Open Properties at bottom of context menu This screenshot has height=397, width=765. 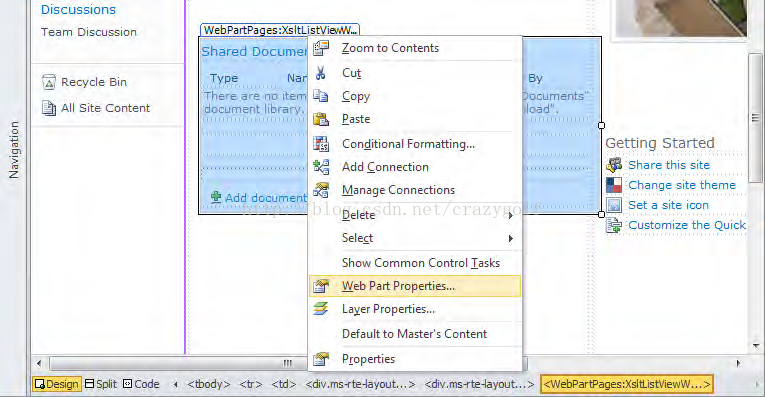[x=415, y=359]
